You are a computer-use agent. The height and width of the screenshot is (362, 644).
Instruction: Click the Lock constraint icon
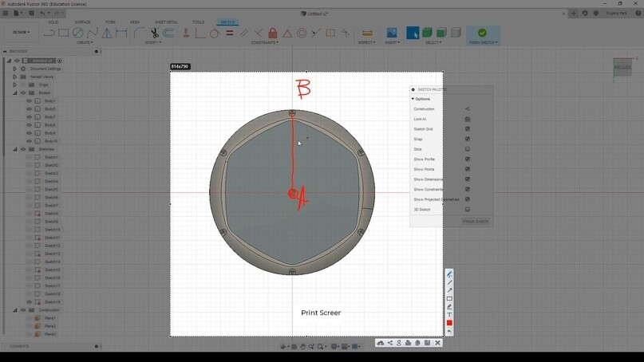(x=273, y=33)
